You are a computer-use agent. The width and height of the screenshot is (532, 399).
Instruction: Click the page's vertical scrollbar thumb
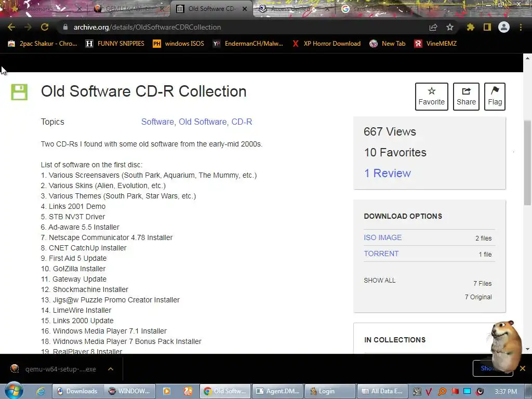tap(527, 163)
